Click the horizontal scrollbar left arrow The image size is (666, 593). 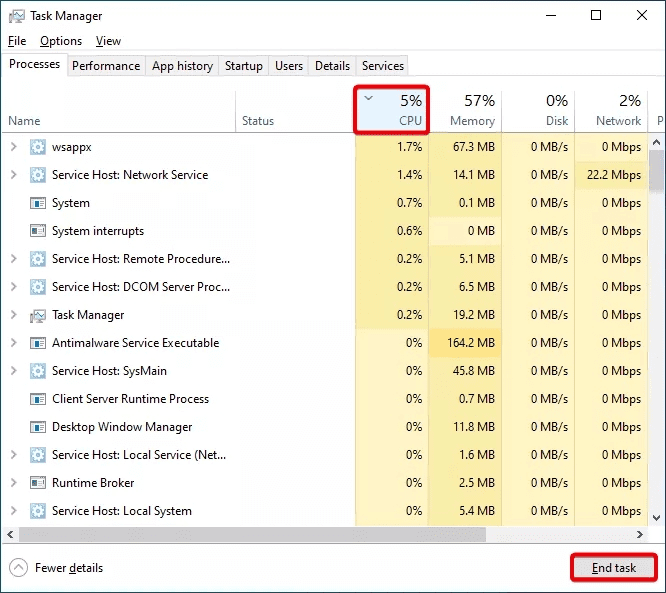point(10,534)
